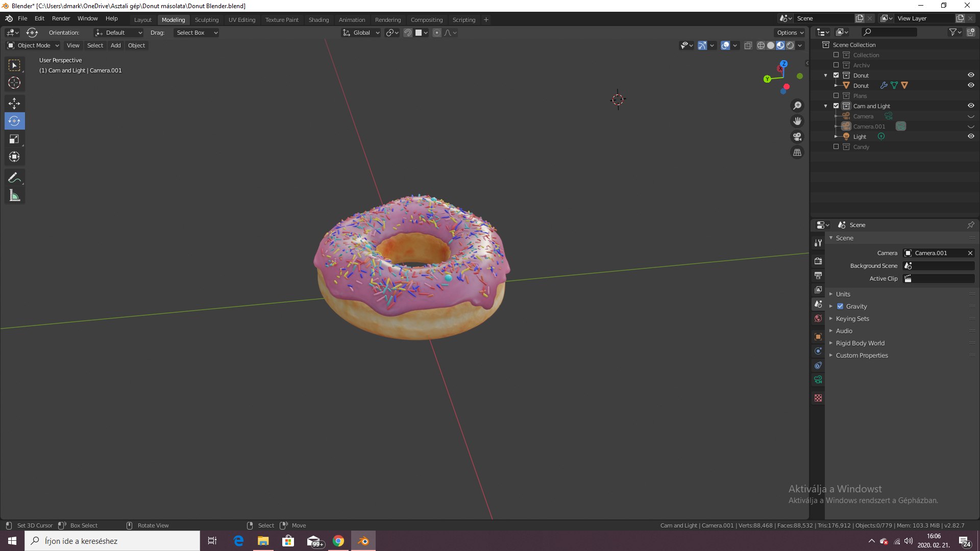Image resolution: width=980 pixels, height=551 pixels.
Task: Switch to the Shading workspace tab
Action: pos(318,20)
